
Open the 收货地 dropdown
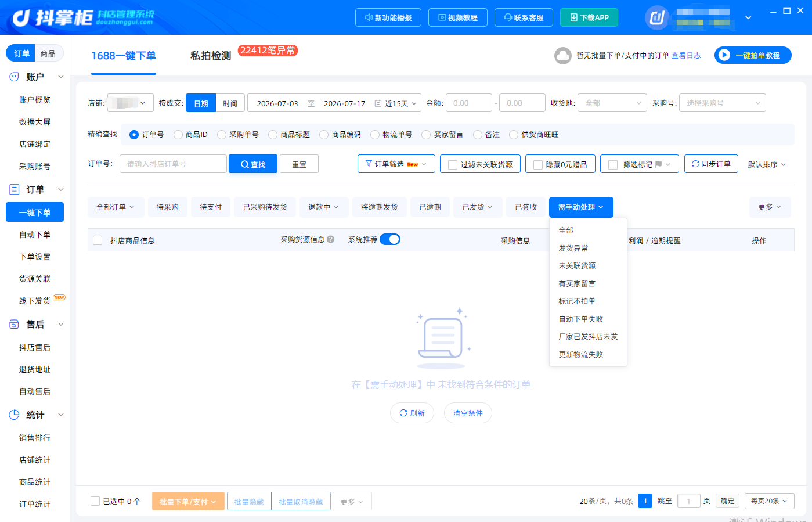click(612, 103)
